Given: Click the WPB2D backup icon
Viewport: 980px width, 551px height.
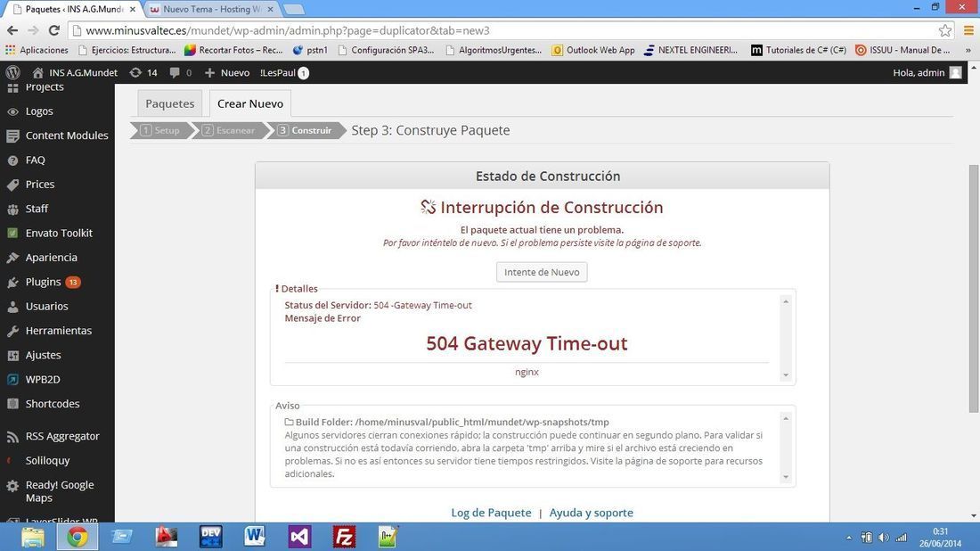Looking at the screenshot, I should coord(12,380).
